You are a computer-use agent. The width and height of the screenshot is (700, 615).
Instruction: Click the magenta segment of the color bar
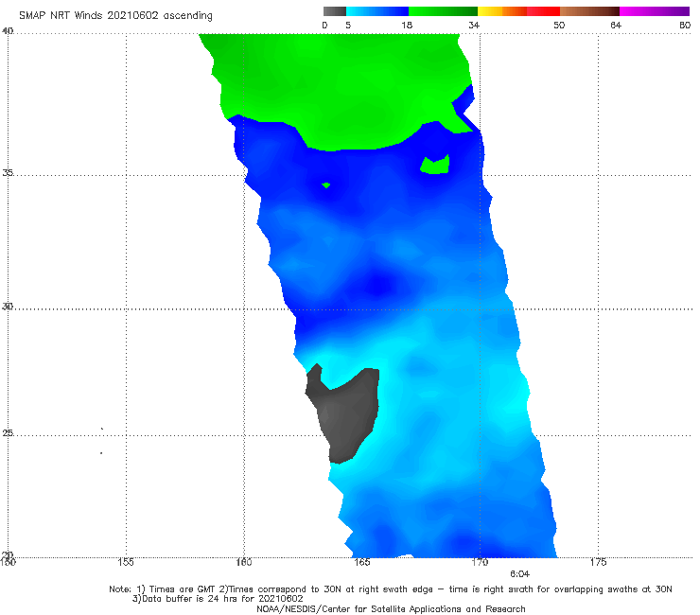pyautogui.click(x=655, y=11)
